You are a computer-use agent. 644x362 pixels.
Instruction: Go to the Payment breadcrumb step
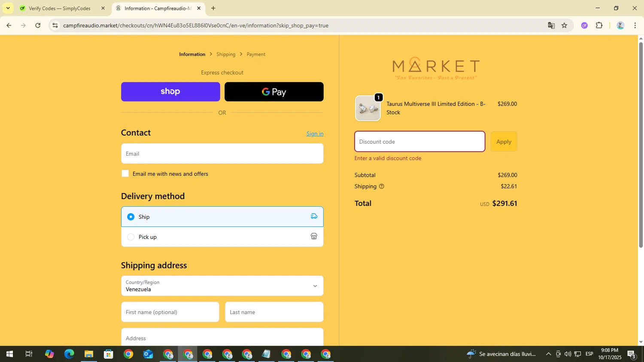(x=256, y=54)
